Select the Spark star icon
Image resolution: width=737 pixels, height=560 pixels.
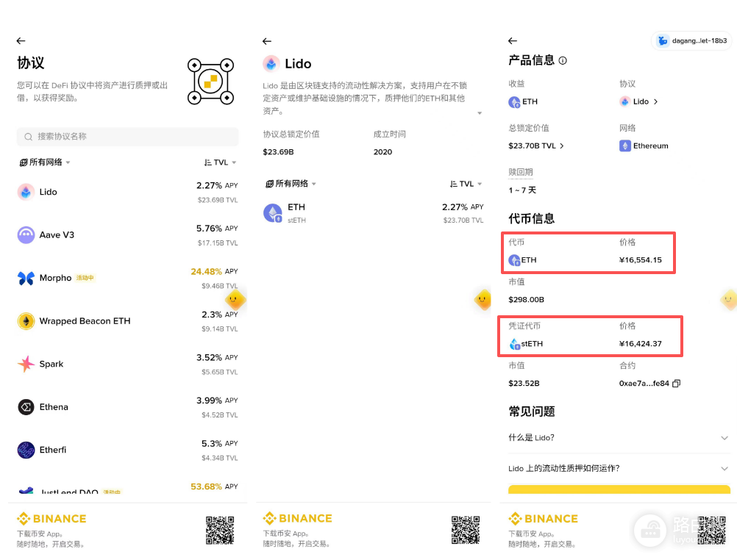pos(26,364)
